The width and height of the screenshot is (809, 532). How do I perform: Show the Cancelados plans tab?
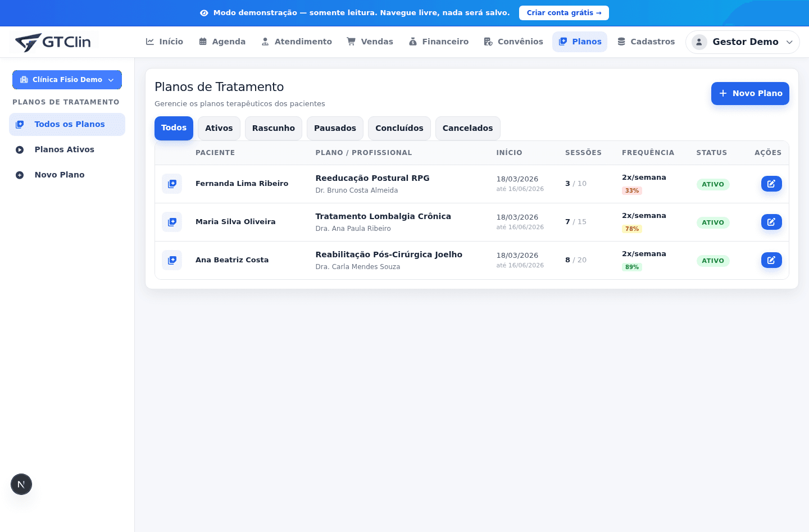pyautogui.click(x=468, y=128)
